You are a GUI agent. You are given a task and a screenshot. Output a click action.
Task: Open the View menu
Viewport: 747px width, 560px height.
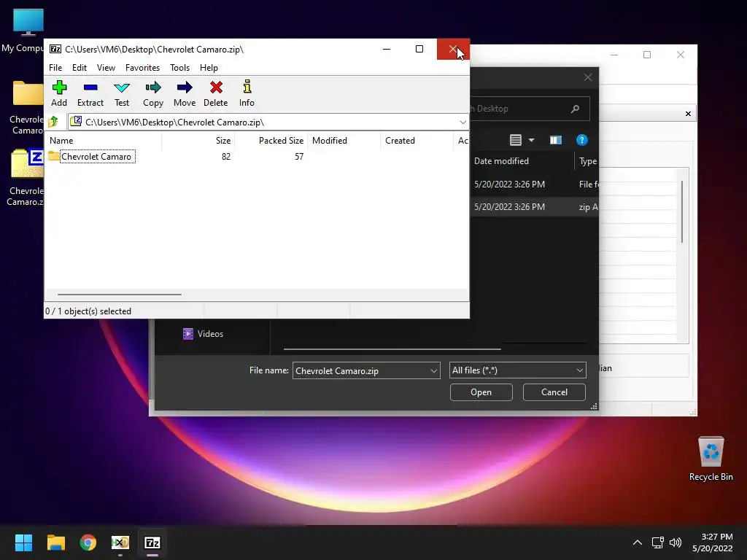point(106,68)
